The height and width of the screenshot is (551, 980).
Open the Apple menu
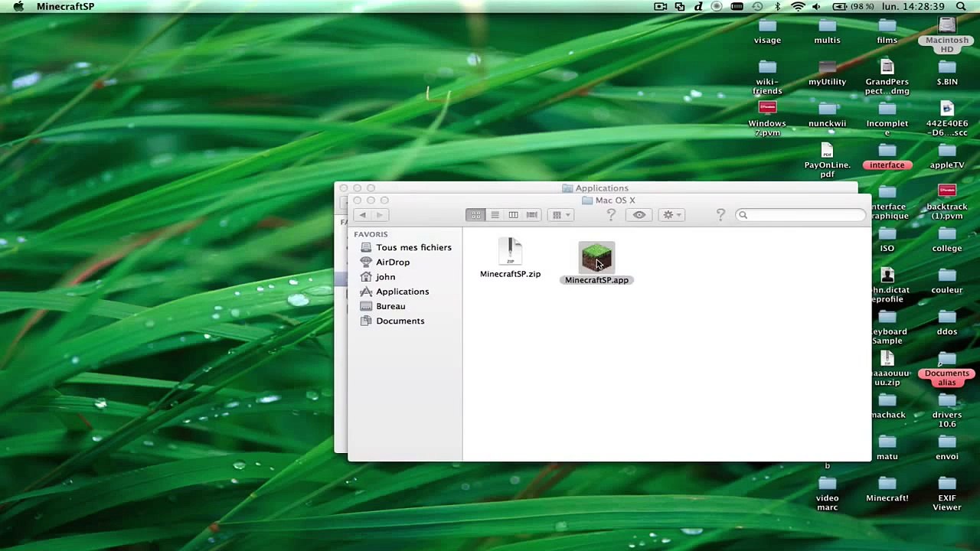tap(18, 7)
